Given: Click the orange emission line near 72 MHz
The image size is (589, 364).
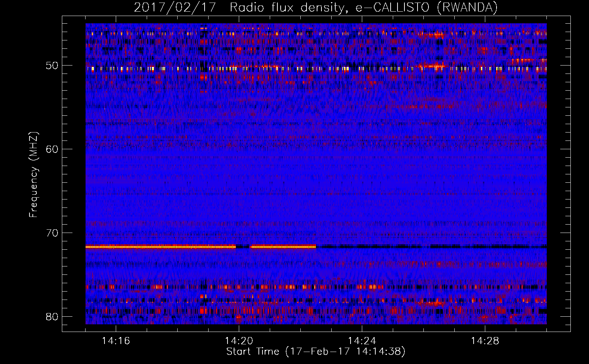Looking at the screenshot, I should pyautogui.click(x=201, y=247).
